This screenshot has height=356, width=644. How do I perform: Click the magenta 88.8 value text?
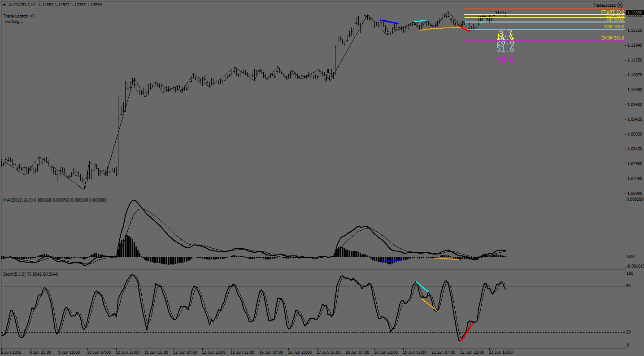tap(505, 60)
